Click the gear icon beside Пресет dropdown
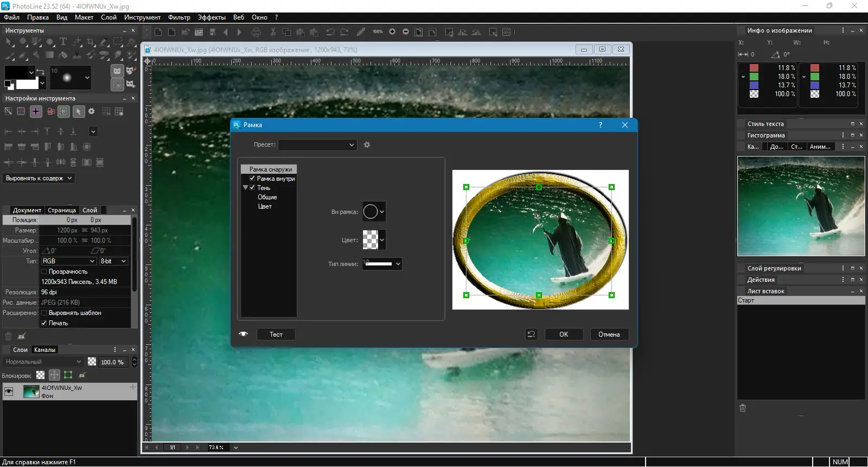 (367, 145)
